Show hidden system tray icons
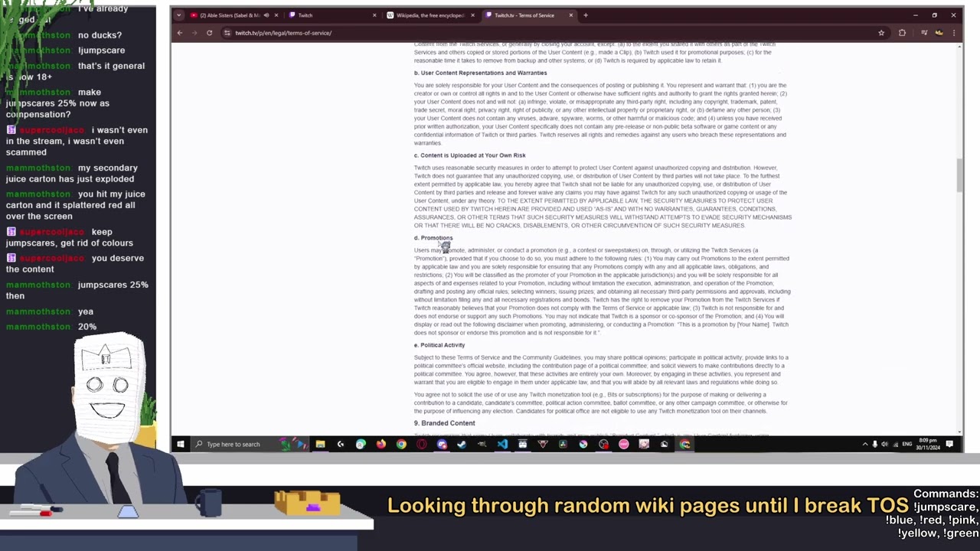The width and height of the screenshot is (980, 551). point(865,444)
